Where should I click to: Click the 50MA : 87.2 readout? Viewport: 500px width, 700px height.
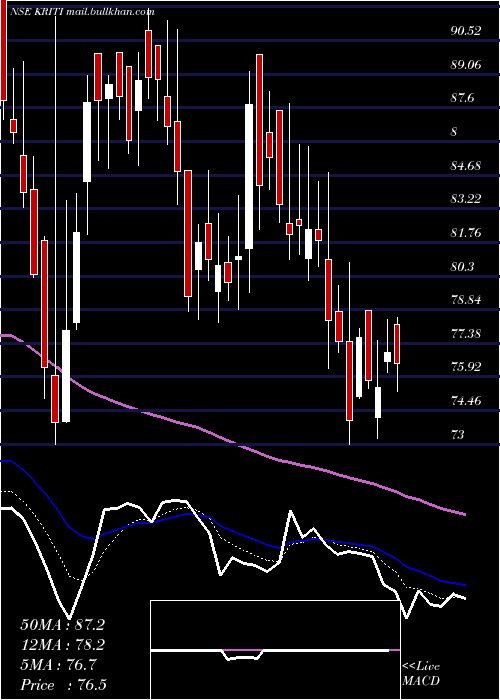[62, 625]
